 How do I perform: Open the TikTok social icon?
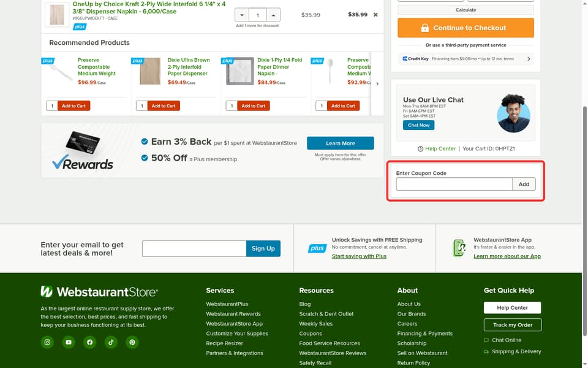click(x=111, y=342)
